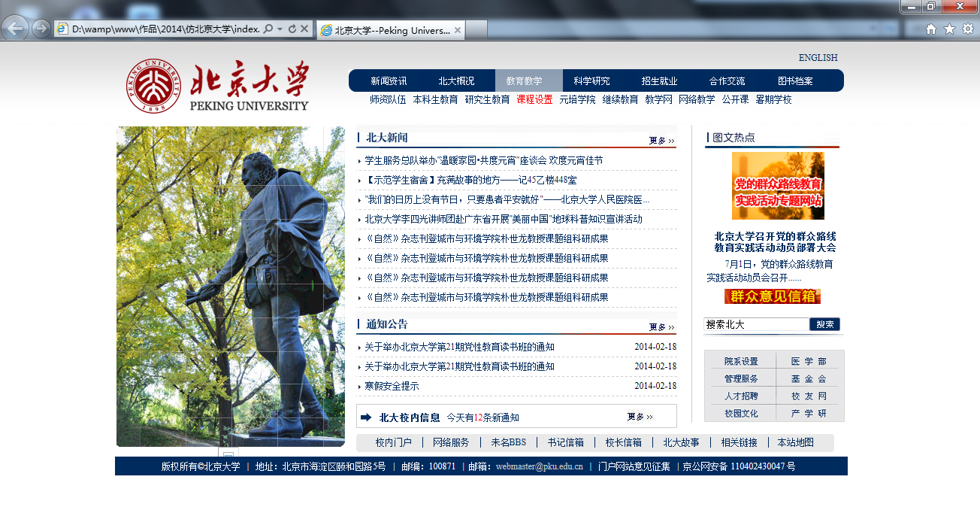Open Favorites star icon
980x510 pixels.
(949, 29)
